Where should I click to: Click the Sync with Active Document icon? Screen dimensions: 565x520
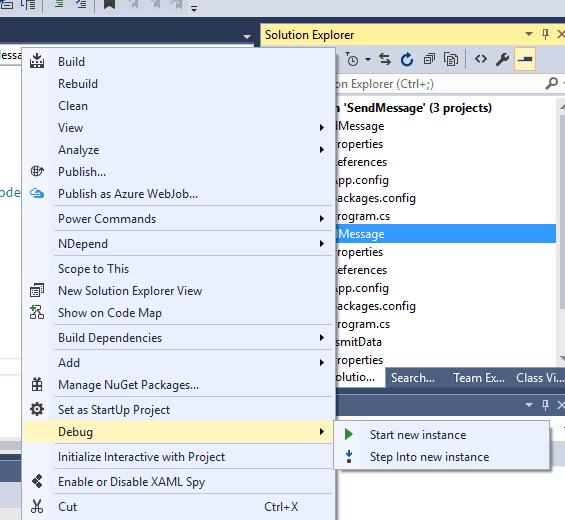tap(385, 59)
